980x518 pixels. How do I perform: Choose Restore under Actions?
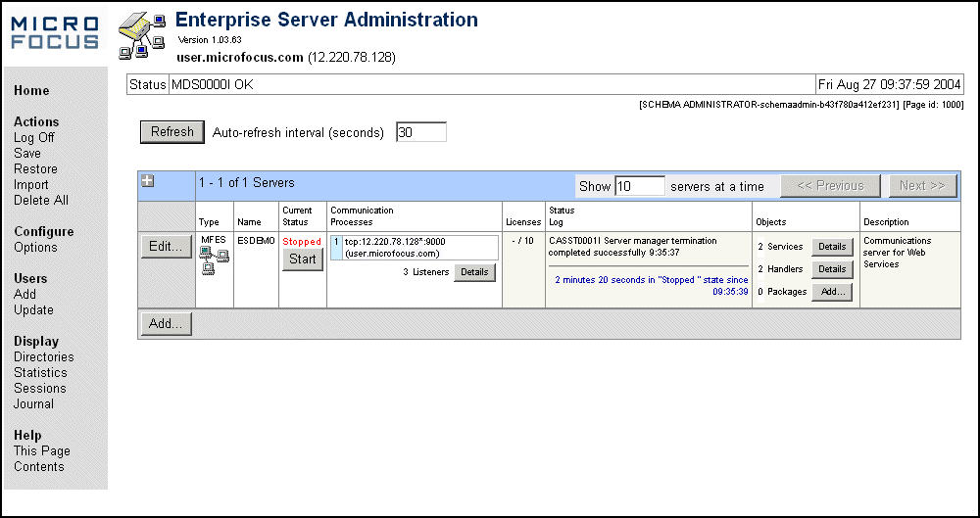point(35,168)
